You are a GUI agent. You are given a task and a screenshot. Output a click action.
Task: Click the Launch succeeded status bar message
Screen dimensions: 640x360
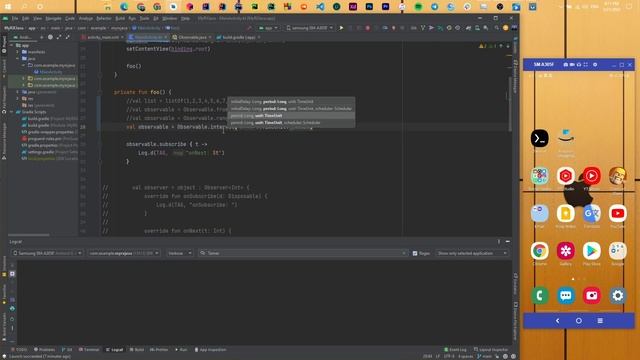pyautogui.click(x=39, y=357)
